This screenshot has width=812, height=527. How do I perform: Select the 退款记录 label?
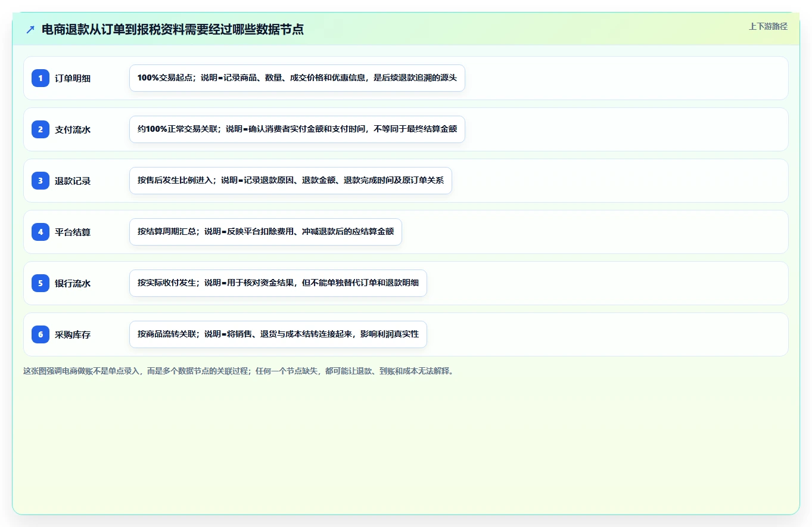[x=73, y=181]
